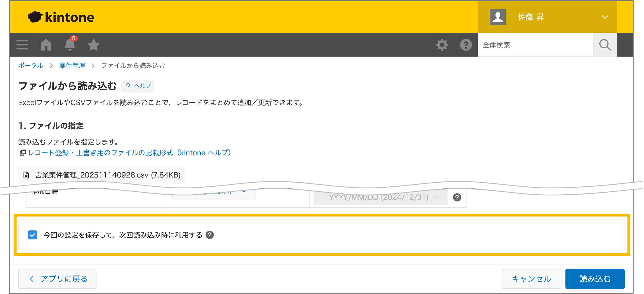This screenshot has width=644, height=294.
Task: Click help icon next to save-settings checkbox
Action: (x=210, y=235)
